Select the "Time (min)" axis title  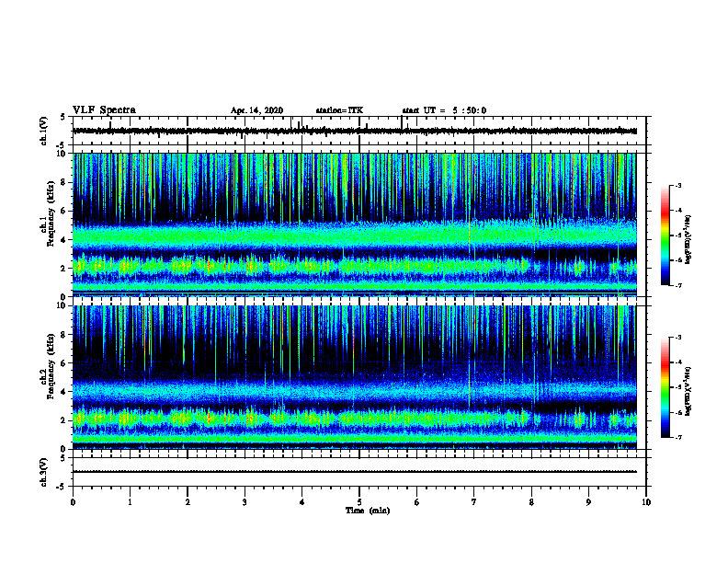pos(368,511)
